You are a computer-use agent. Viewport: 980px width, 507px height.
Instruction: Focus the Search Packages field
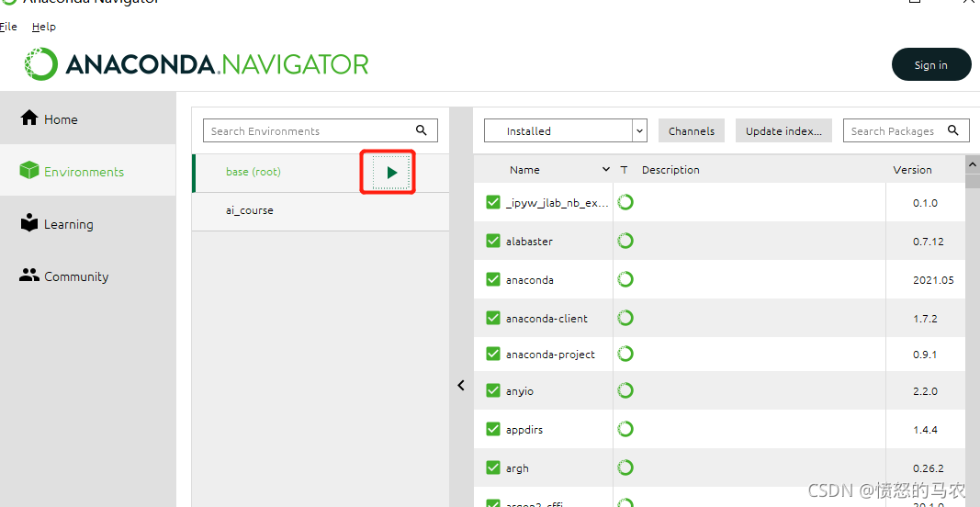(x=907, y=130)
